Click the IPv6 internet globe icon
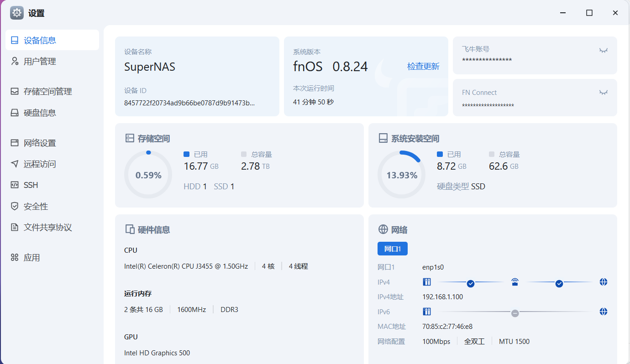This screenshot has height=364, width=630. pyautogui.click(x=604, y=312)
